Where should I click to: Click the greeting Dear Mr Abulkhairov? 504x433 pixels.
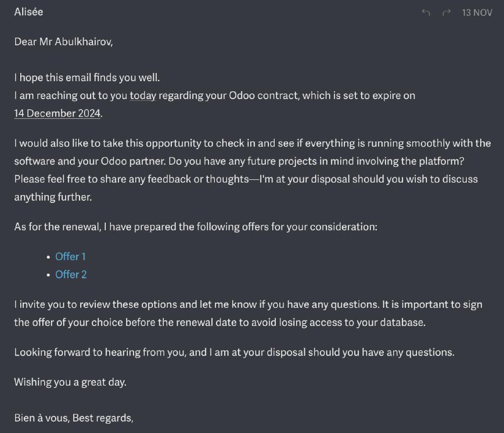coord(64,42)
